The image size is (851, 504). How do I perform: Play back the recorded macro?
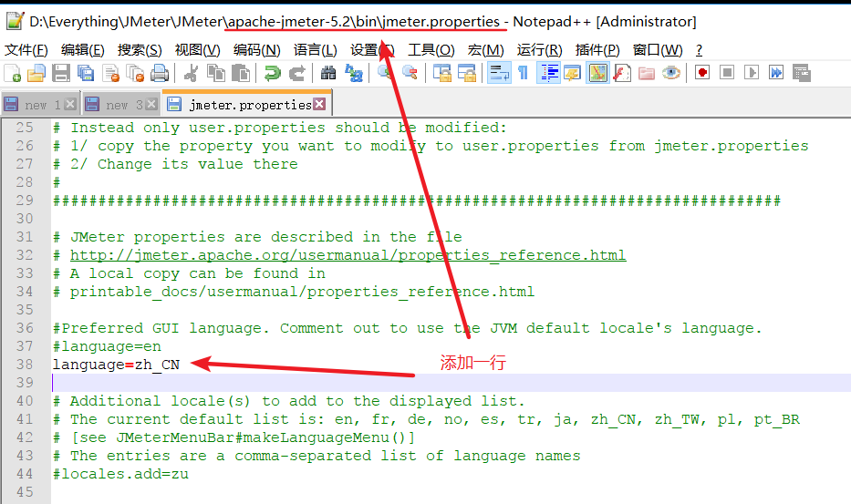point(752,73)
